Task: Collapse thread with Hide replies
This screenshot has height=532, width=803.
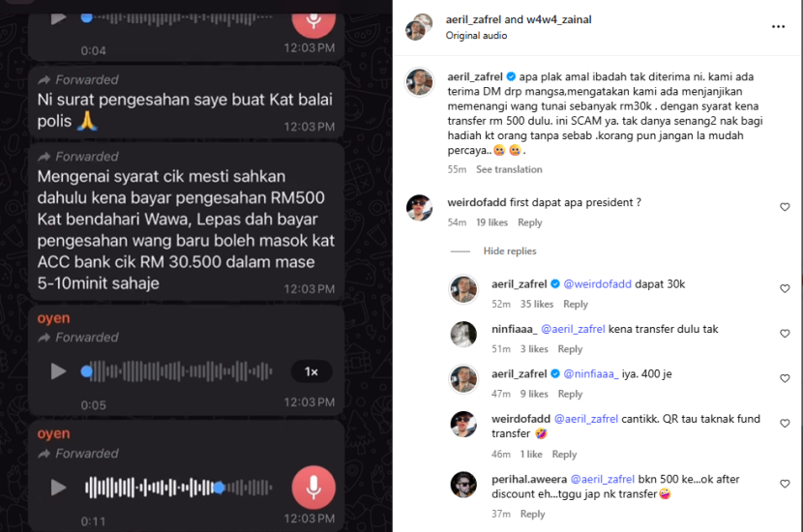Action: pos(510,251)
